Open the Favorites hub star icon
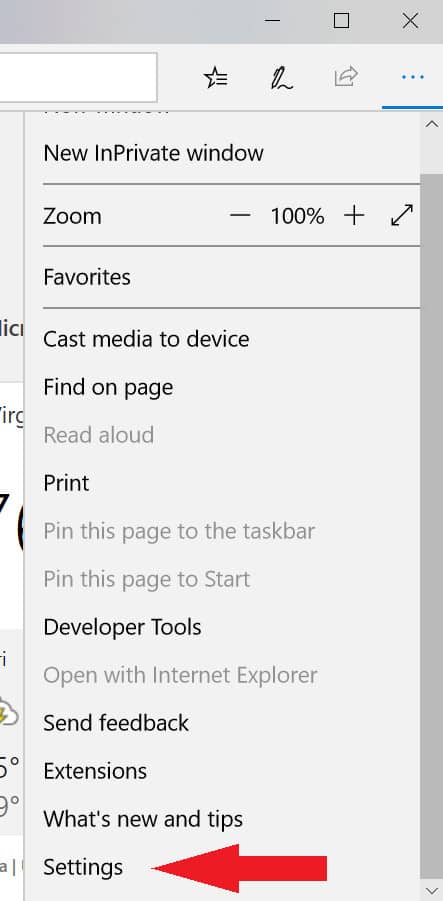 (x=215, y=77)
